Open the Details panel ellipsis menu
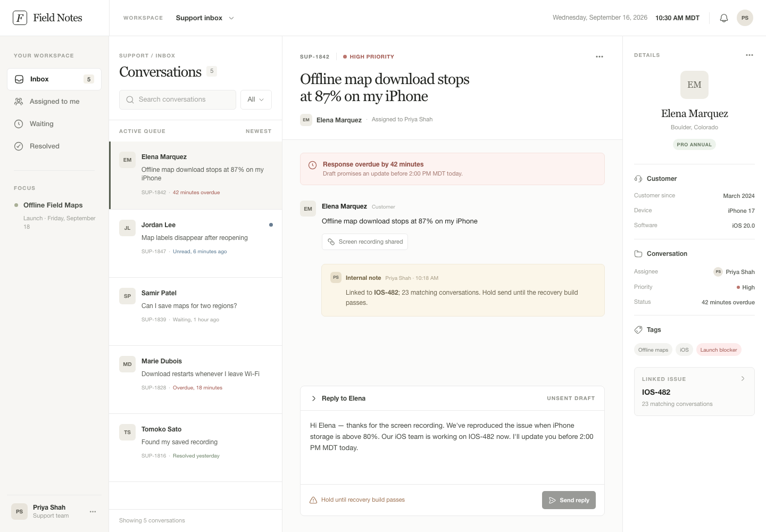Image resolution: width=766 pixels, height=532 pixels. pyautogui.click(x=750, y=55)
